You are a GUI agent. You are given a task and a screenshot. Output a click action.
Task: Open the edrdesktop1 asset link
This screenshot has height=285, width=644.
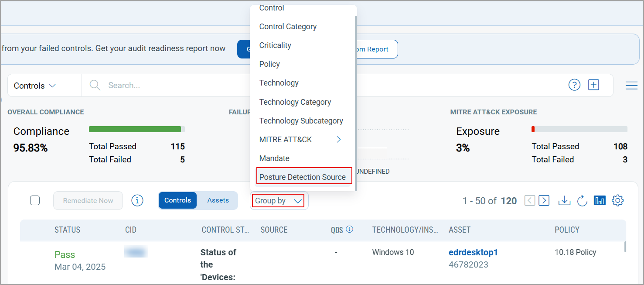(x=473, y=252)
